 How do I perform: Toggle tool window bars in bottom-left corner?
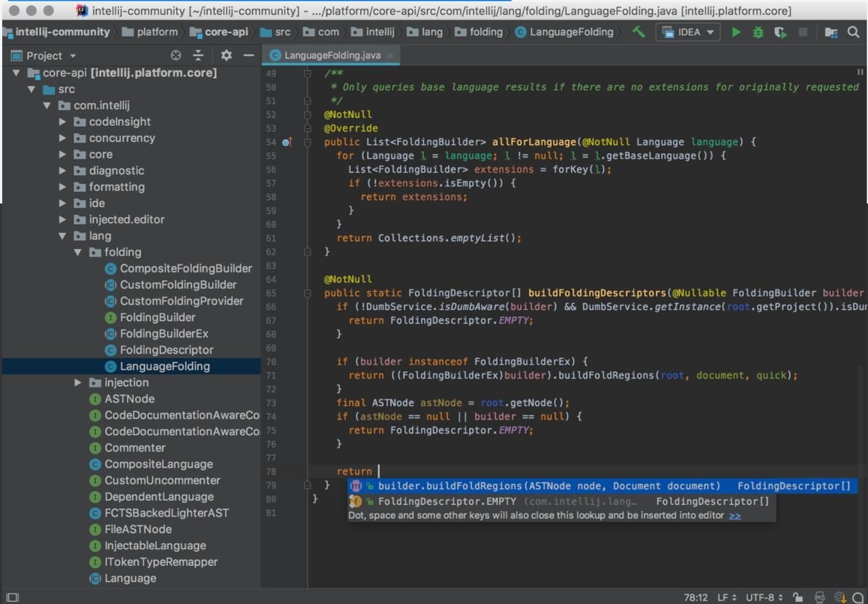(x=12, y=597)
